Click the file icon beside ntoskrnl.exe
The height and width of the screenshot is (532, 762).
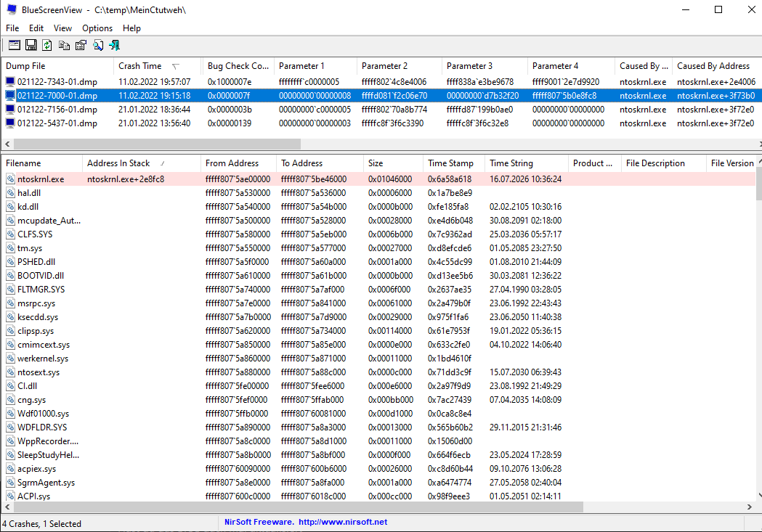coord(10,179)
